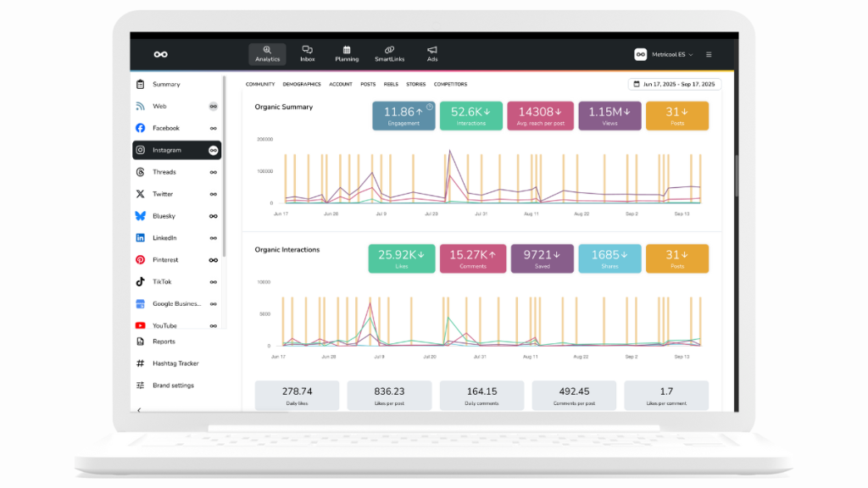Open Bluesky analytics from the sidebar
The image size is (868, 488).
click(x=165, y=216)
